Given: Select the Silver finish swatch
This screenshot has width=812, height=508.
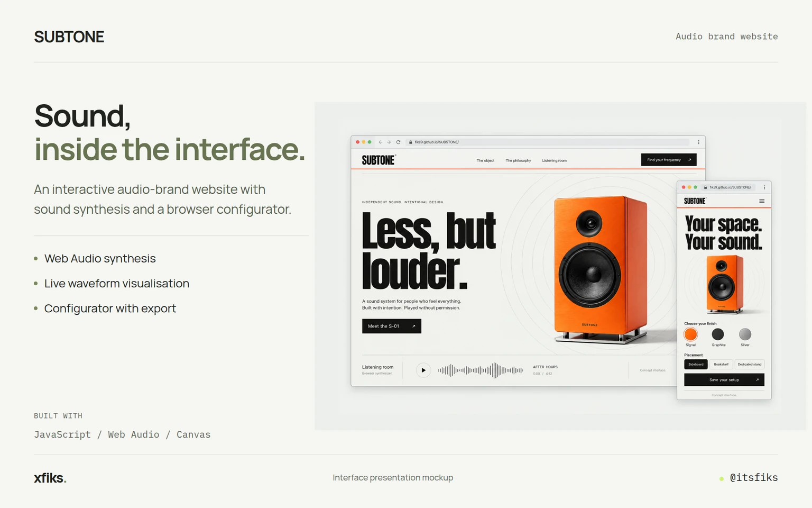Looking at the screenshot, I should (x=745, y=334).
